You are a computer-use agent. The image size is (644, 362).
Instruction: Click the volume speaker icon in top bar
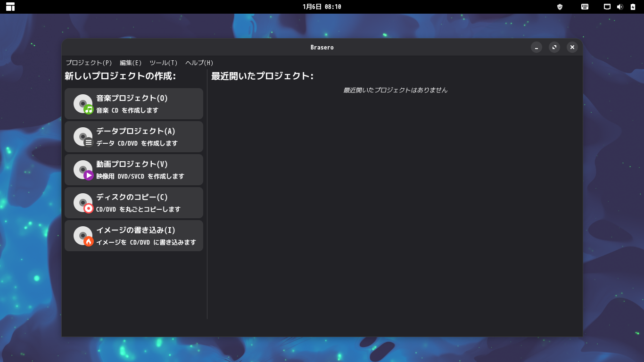(x=620, y=7)
